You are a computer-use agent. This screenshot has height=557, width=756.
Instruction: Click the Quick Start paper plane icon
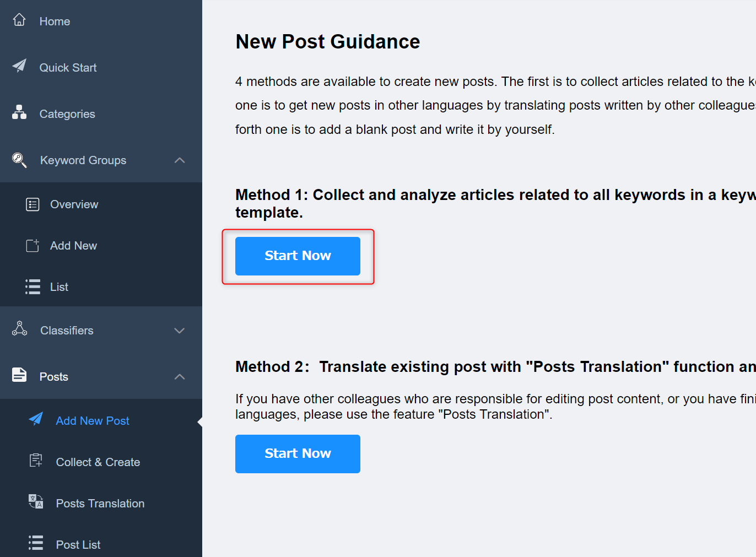tap(19, 66)
